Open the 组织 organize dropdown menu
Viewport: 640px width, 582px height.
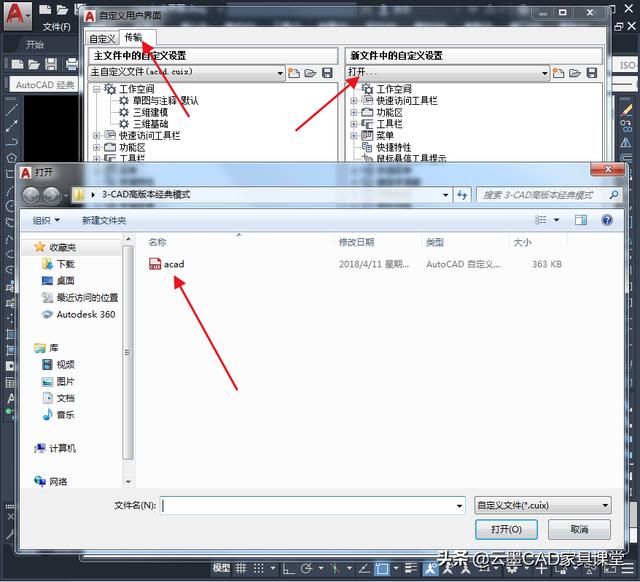(x=46, y=220)
